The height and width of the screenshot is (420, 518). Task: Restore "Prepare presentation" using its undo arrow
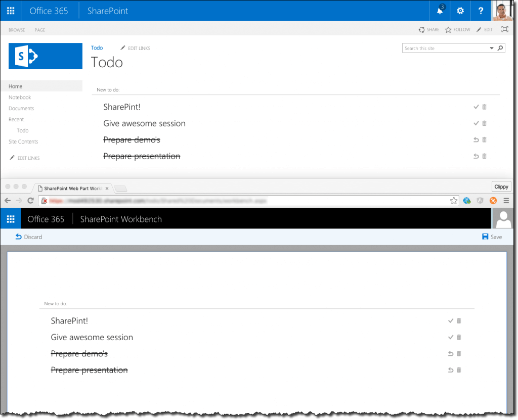coord(476,156)
